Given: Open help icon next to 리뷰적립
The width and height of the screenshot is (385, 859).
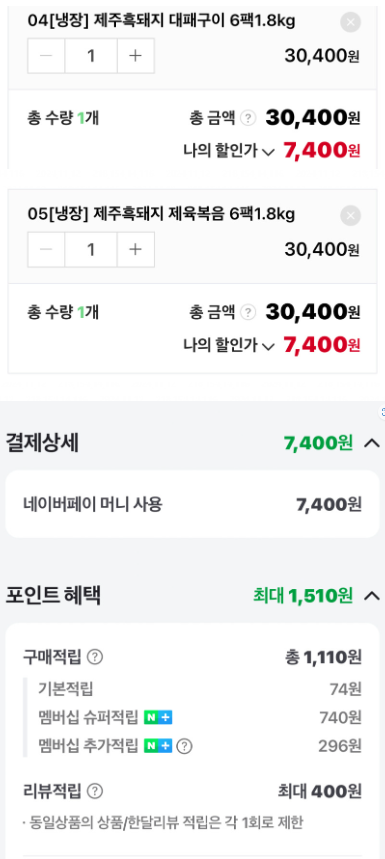Looking at the screenshot, I should [95, 791].
